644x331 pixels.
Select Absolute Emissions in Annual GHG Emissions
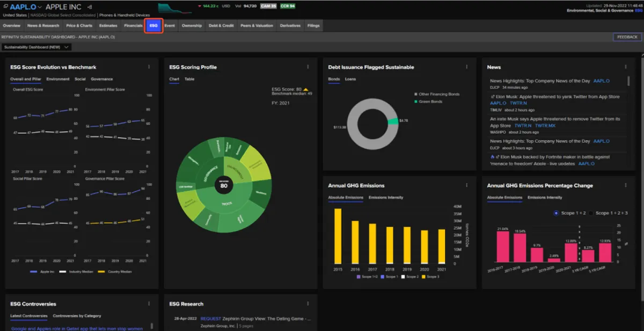pyautogui.click(x=346, y=197)
